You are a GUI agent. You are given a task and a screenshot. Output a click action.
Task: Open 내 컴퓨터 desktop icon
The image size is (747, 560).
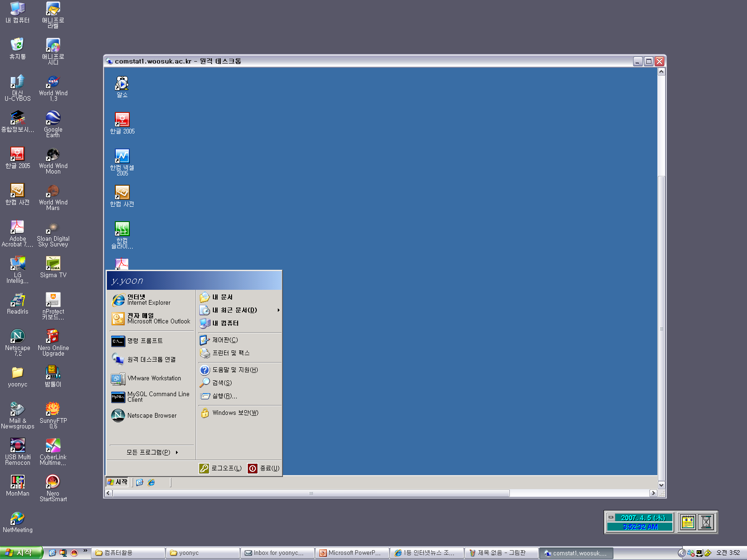click(18, 13)
